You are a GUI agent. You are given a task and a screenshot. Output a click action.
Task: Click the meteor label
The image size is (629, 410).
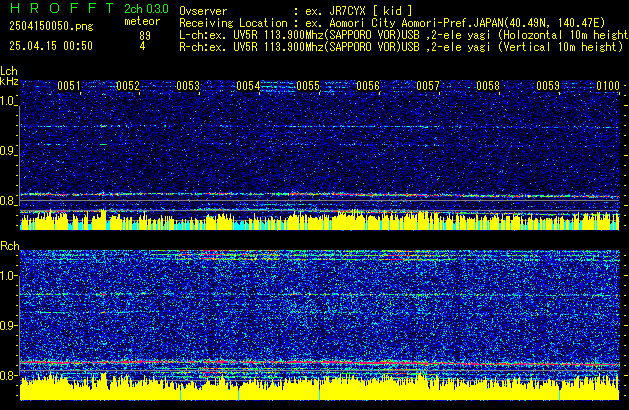coord(142,21)
